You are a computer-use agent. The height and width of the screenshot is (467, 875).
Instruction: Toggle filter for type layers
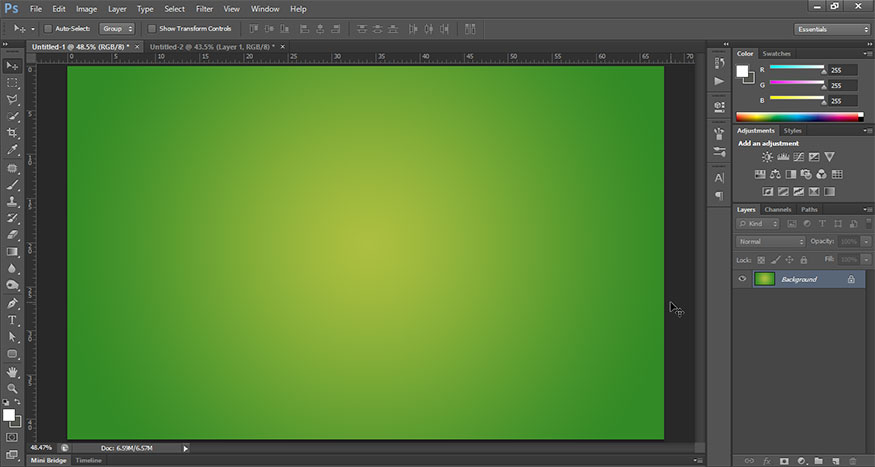(x=822, y=224)
